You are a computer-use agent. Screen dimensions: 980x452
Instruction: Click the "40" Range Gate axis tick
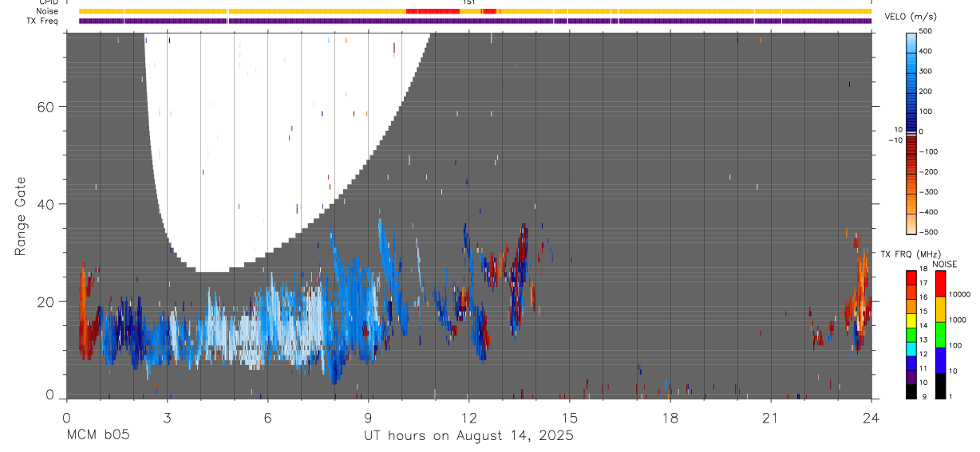[45, 204]
